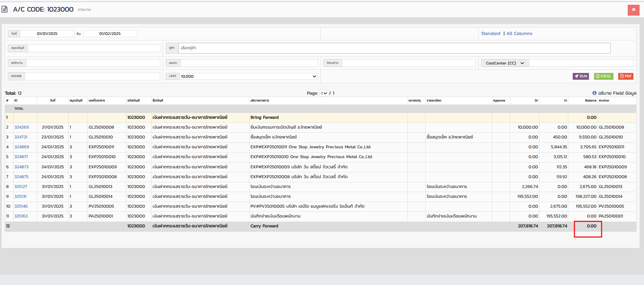Screen dimensions: 644x285
Task: Click the end date field 01/02/2025
Action: (110, 34)
